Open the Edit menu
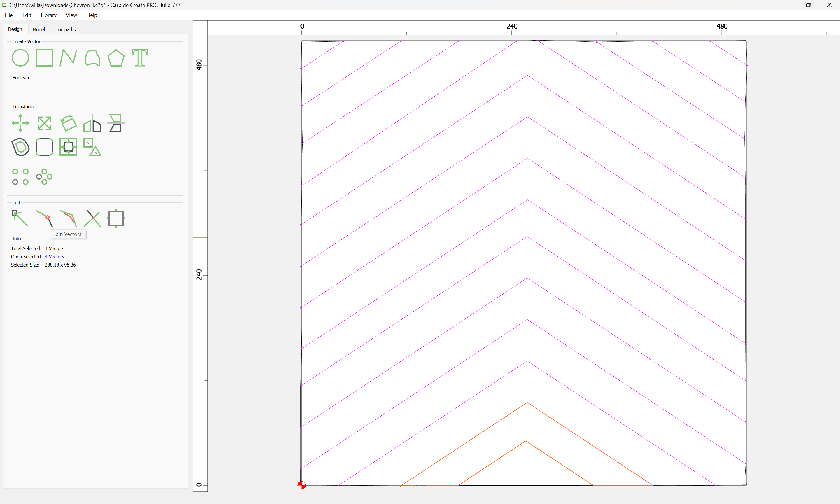Screen dimensions: 840x504 click(27, 15)
